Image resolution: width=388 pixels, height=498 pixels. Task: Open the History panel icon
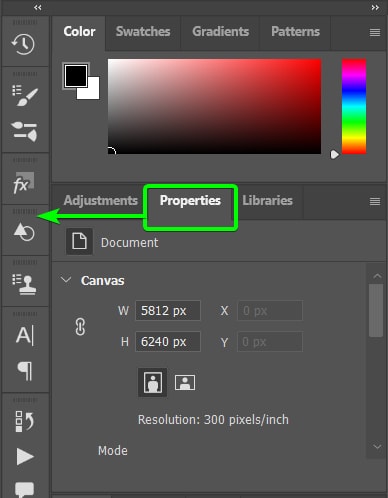point(23,44)
